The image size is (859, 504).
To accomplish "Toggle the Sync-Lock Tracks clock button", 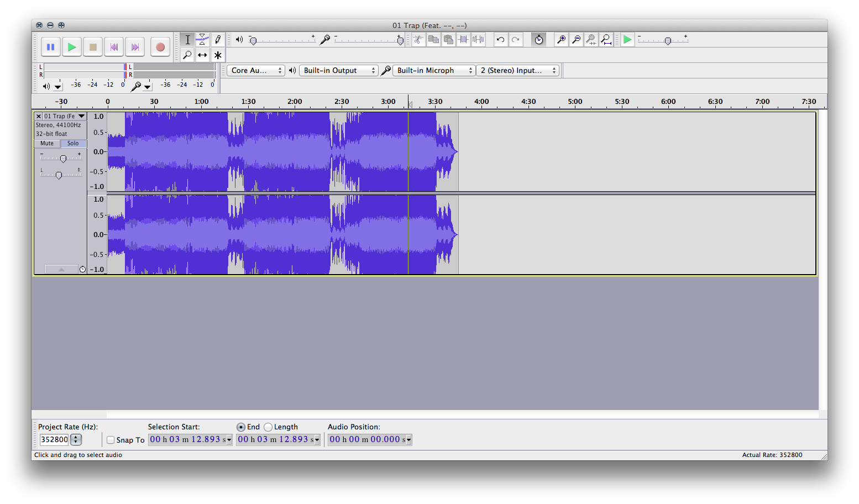I will point(538,40).
